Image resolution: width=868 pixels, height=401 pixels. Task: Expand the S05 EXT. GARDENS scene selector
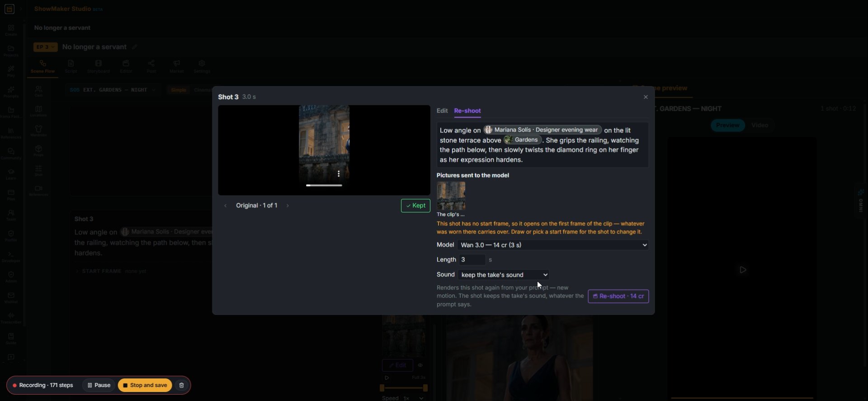[x=113, y=90]
